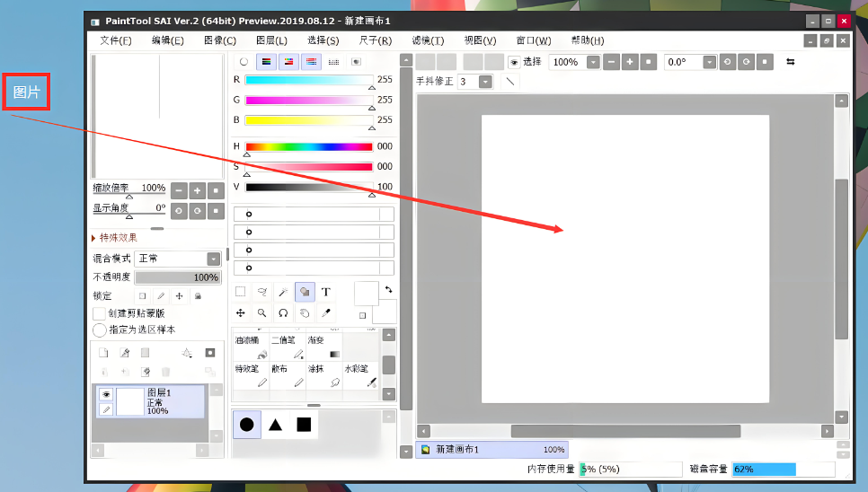Screen dimensions: 868x492
Task: Switch to 新建画布1 document tab
Action: 492,450
